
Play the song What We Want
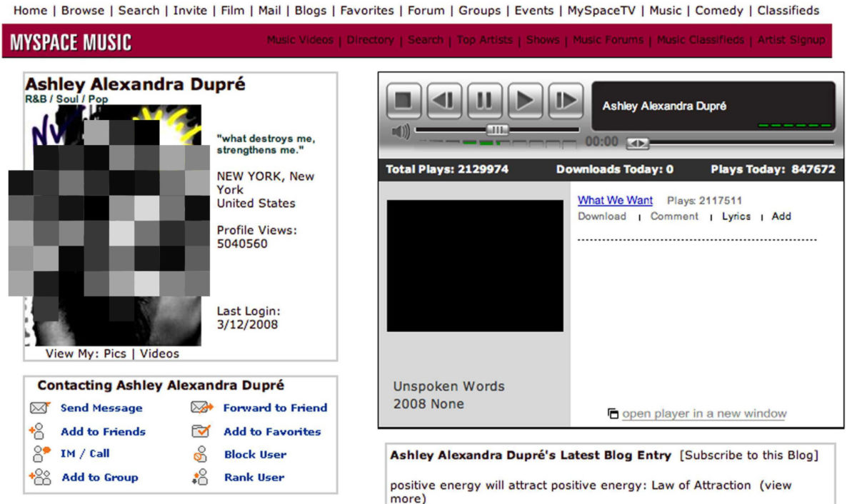[x=615, y=201]
